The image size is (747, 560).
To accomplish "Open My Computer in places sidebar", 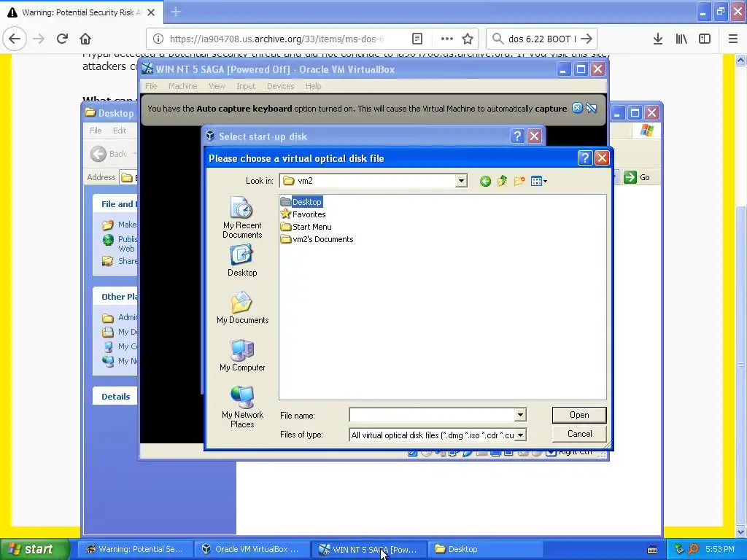I will 242,355.
